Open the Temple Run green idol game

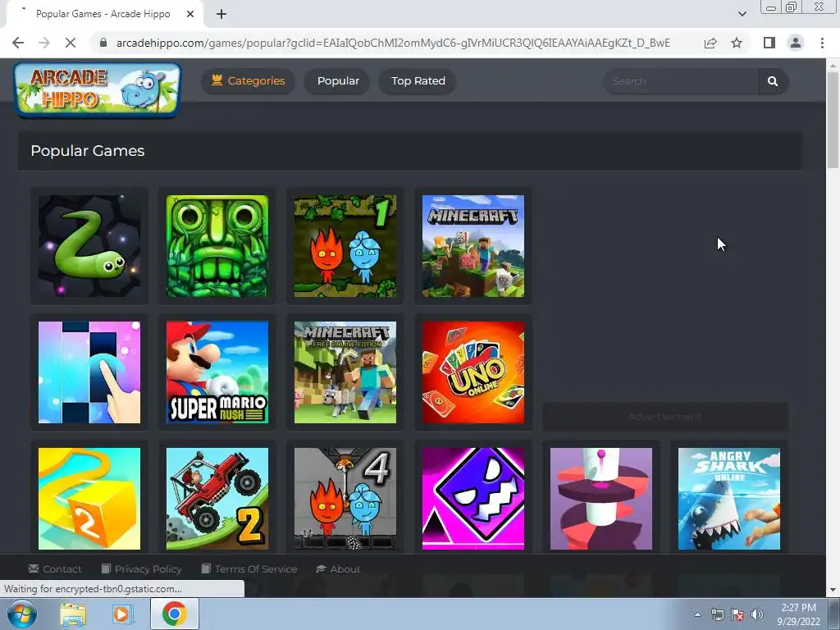pyautogui.click(x=217, y=246)
